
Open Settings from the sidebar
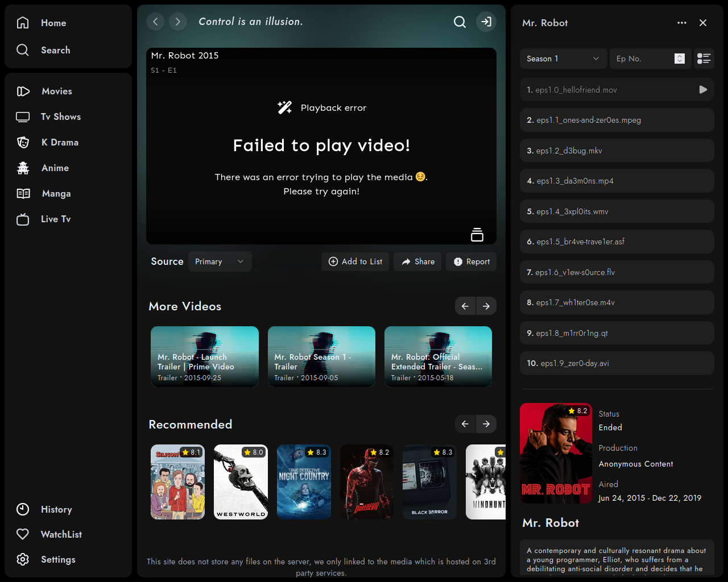[45, 559]
